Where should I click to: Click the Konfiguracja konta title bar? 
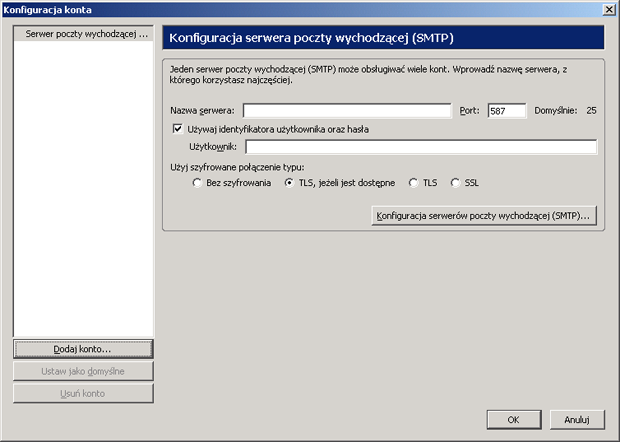[300, 9]
